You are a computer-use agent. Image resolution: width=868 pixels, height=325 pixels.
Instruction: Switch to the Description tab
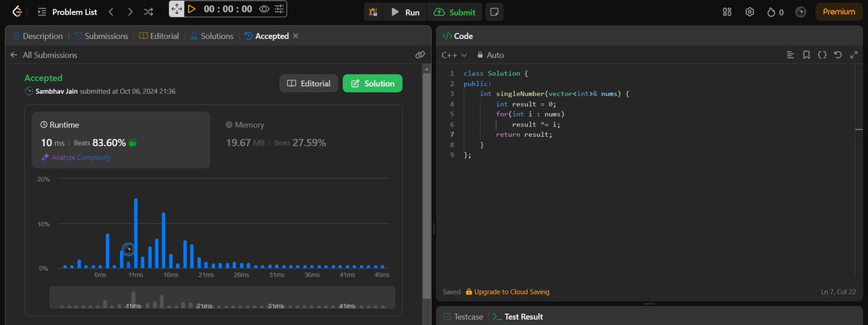coord(37,35)
